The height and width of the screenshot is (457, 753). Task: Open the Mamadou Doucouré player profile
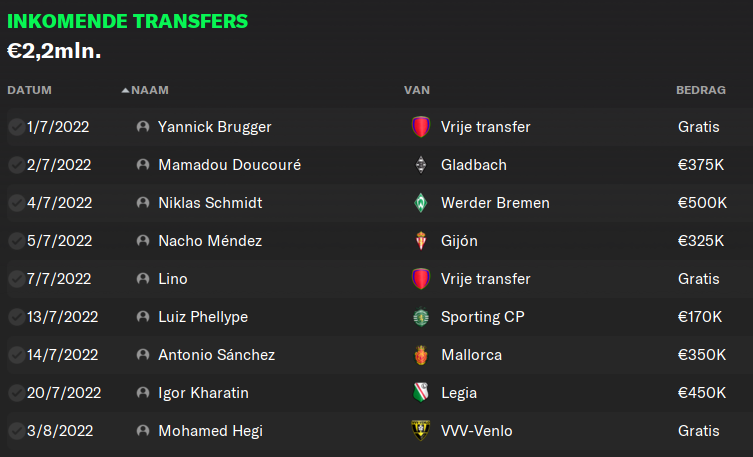pyautogui.click(x=230, y=165)
